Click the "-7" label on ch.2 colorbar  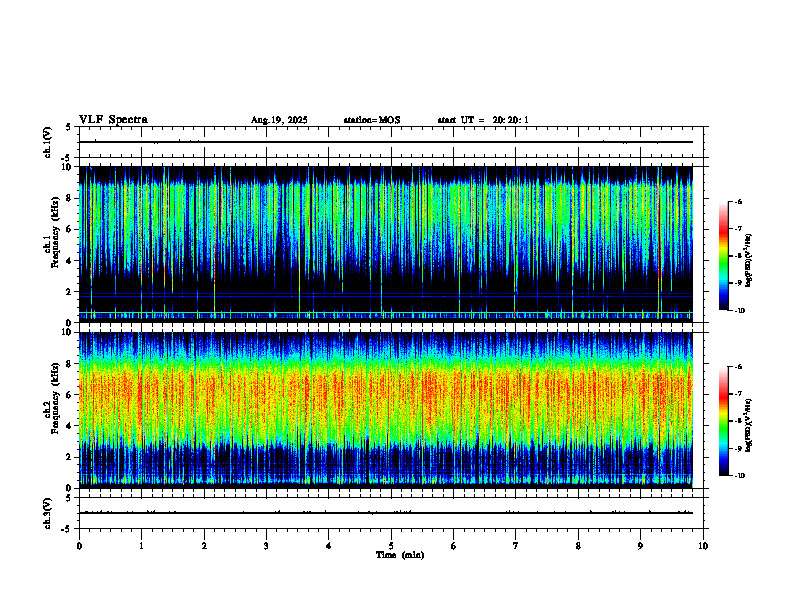click(x=738, y=394)
